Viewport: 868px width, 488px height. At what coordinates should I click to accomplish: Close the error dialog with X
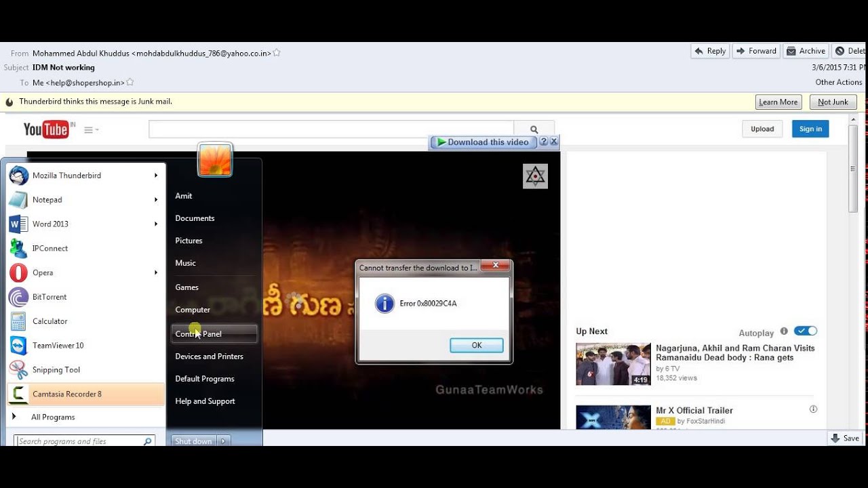point(496,266)
